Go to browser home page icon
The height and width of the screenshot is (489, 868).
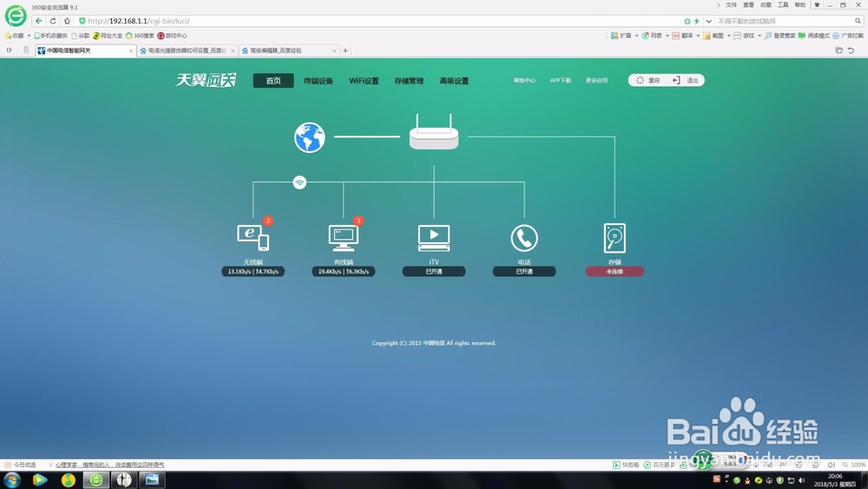coord(67,21)
